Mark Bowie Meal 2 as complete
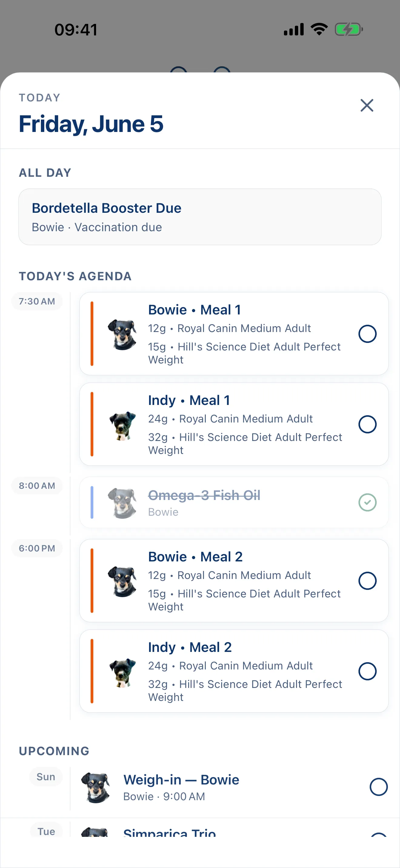The width and height of the screenshot is (400, 868). pyautogui.click(x=367, y=580)
